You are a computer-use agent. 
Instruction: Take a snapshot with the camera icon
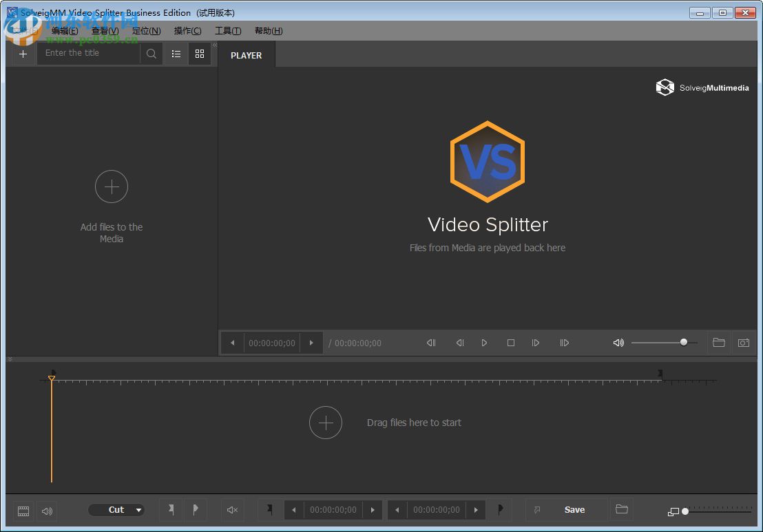tap(743, 343)
